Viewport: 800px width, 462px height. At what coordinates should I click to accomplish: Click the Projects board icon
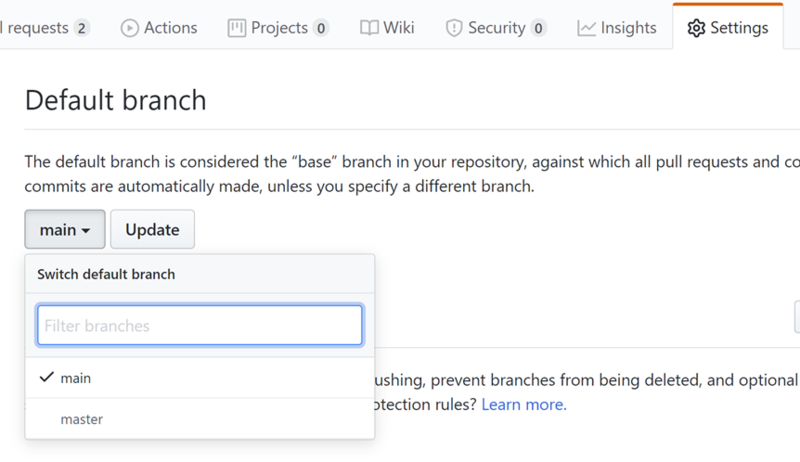tap(237, 28)
